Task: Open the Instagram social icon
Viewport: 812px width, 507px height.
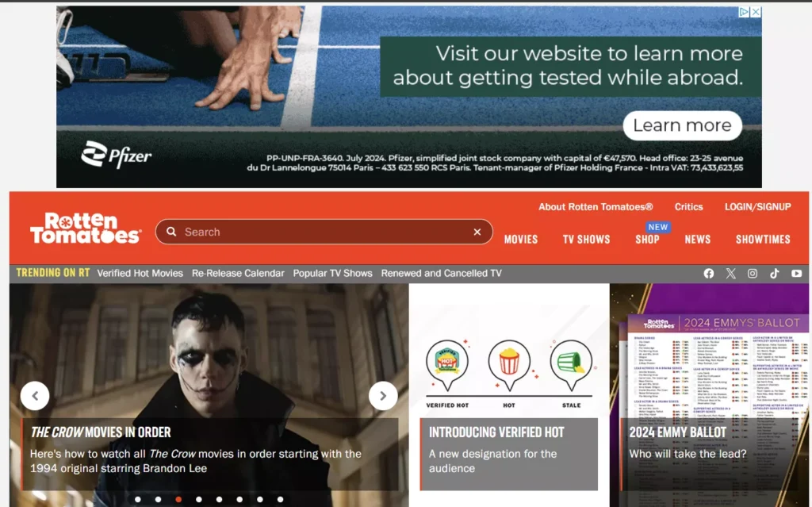Action: point(753,273)
